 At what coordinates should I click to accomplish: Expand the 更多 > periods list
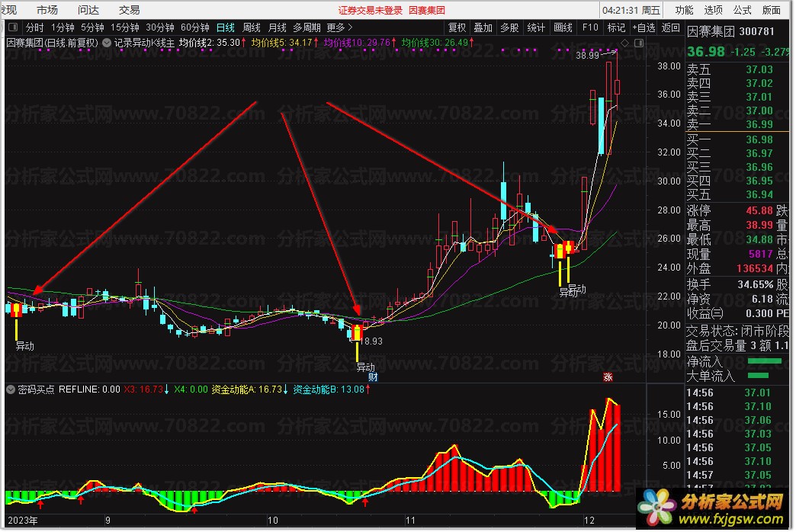tap(339, 27)
